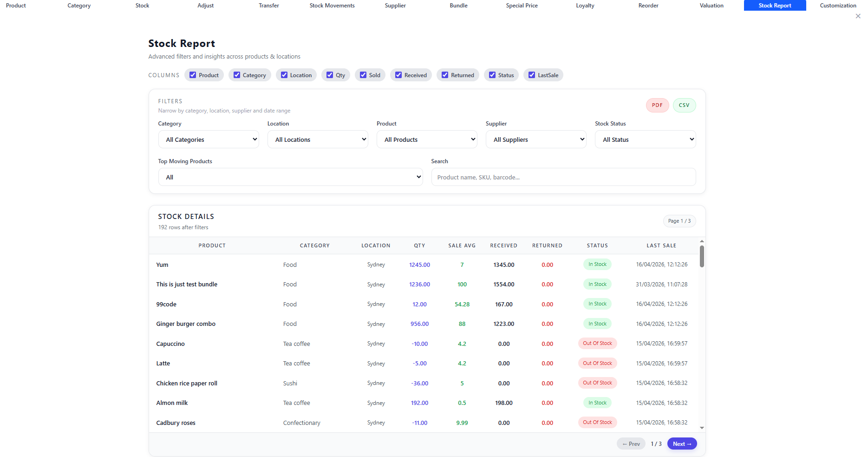
Task: Click the 'This is just test bundle' row
Action: pos(424,285)
